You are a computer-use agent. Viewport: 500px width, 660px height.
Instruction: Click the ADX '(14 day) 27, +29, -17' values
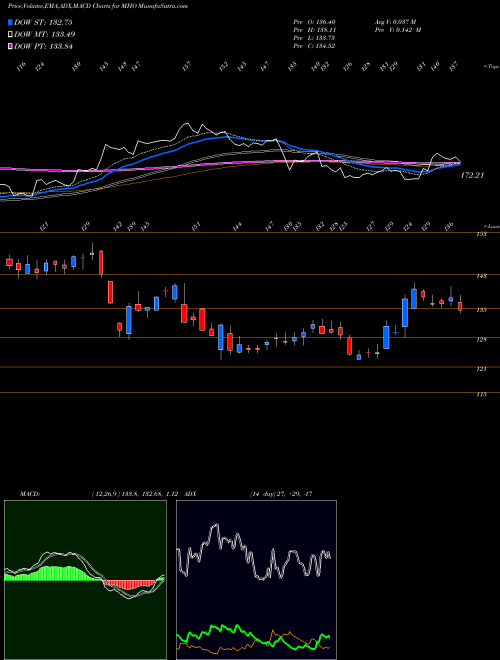click(281, 494)
